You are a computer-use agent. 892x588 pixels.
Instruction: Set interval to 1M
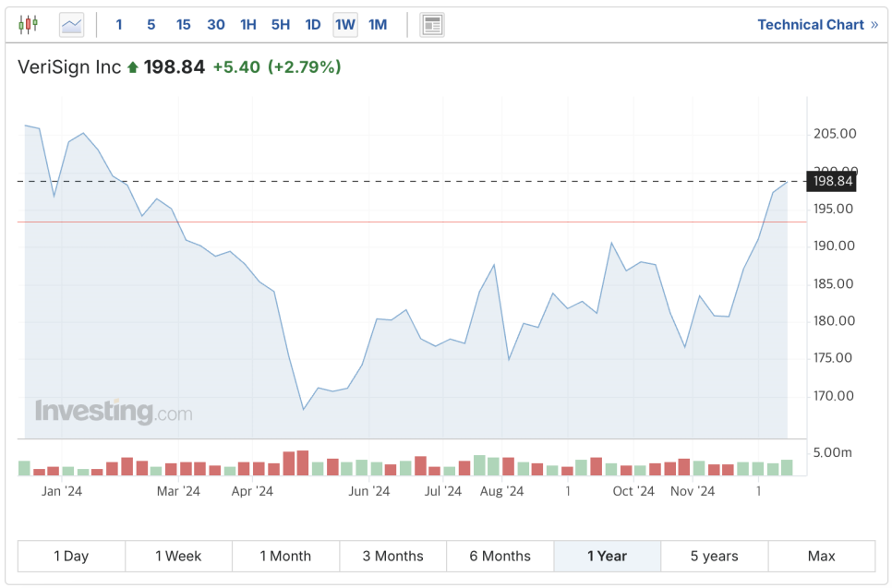(378, 25)
